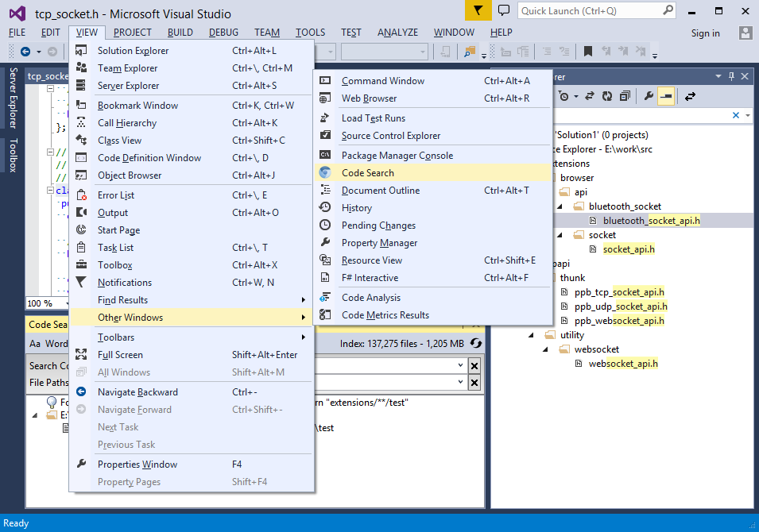759x532 pixels.
Task: Click the Full Screen arrows icon
Action: (x=81, y=354)
